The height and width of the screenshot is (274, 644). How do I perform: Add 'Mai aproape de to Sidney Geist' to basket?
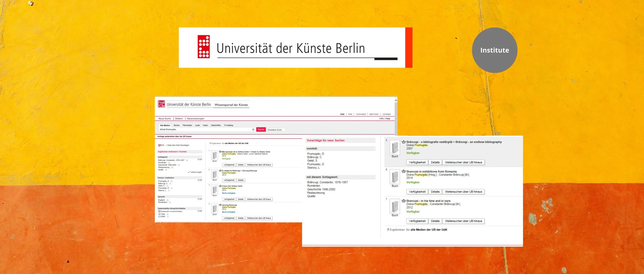point(220,152)
